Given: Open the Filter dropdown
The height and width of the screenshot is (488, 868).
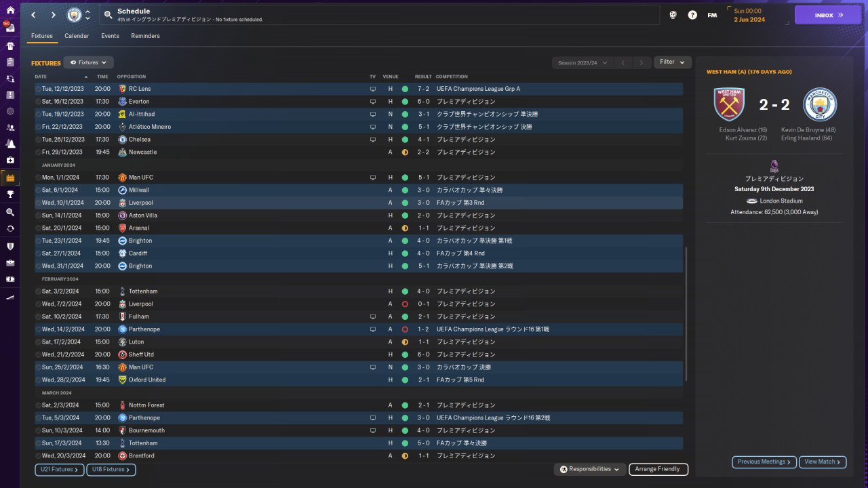Looking at the screenshot, I should click(673, 62).
